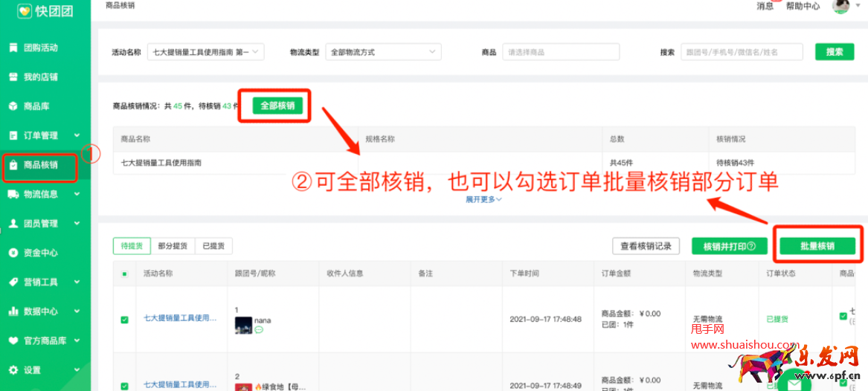
Task: Click the 团购活动 sidebar icon
Action: point(13,48)
